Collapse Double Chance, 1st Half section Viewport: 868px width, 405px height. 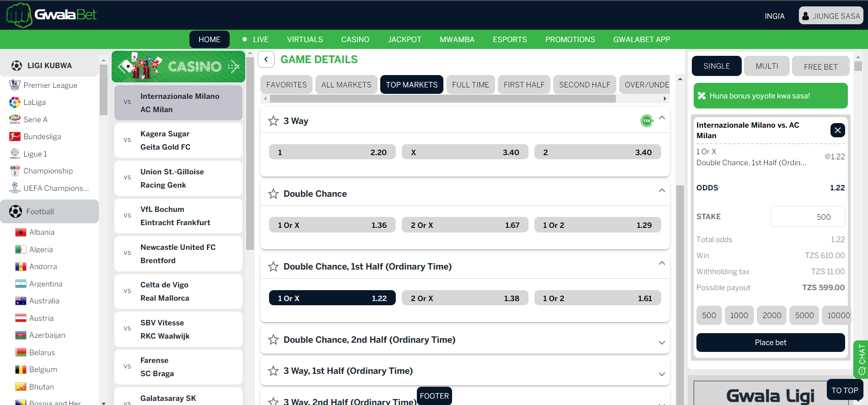click(662, 263)
